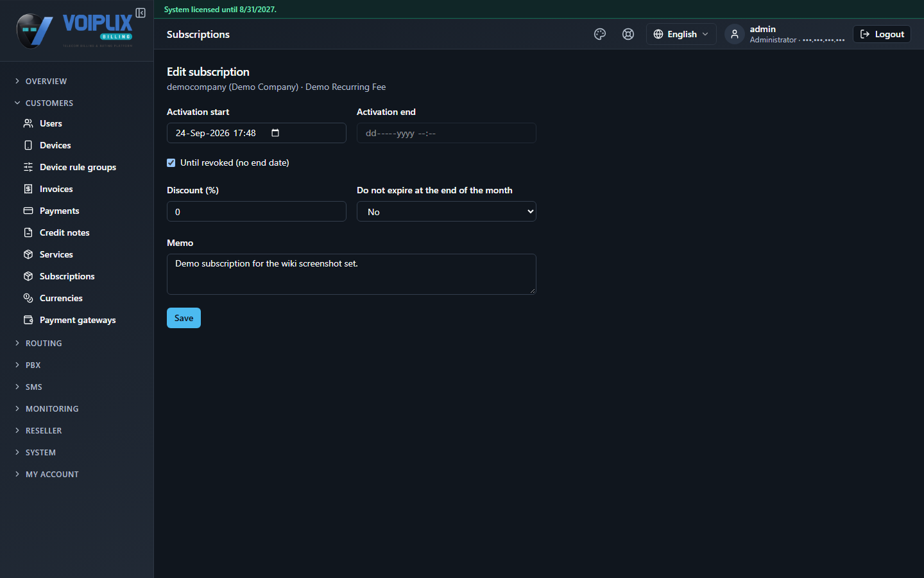Viewport: 924px width, 578px height.
Task: Click the 'democompany (Demo Company) · Demo Recurring Fee' subtitle
Action: (x=277, y=87)
